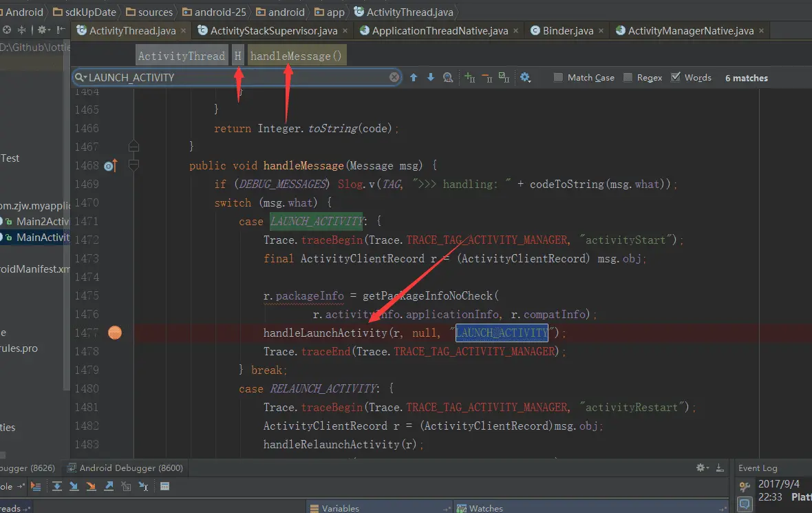Click Evaluate Expression calculator icon
This screenshot has width=812, height=513.
coord(164,486)
